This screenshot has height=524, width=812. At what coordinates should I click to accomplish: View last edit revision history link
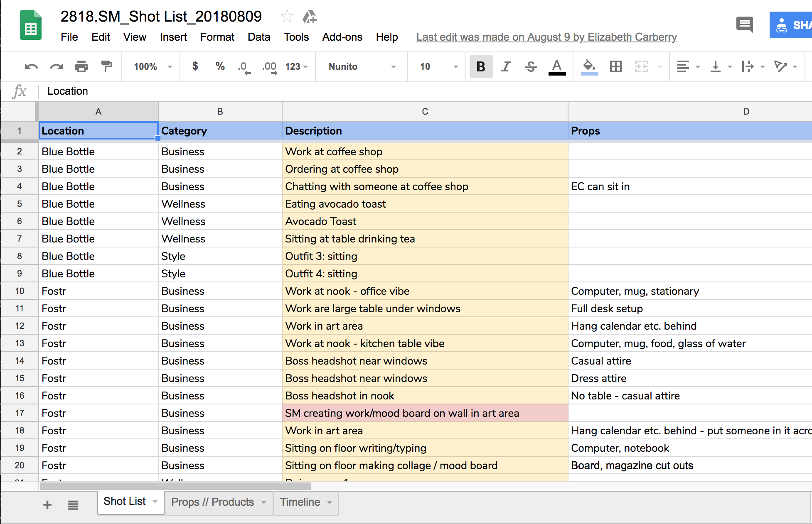[546, 37]
